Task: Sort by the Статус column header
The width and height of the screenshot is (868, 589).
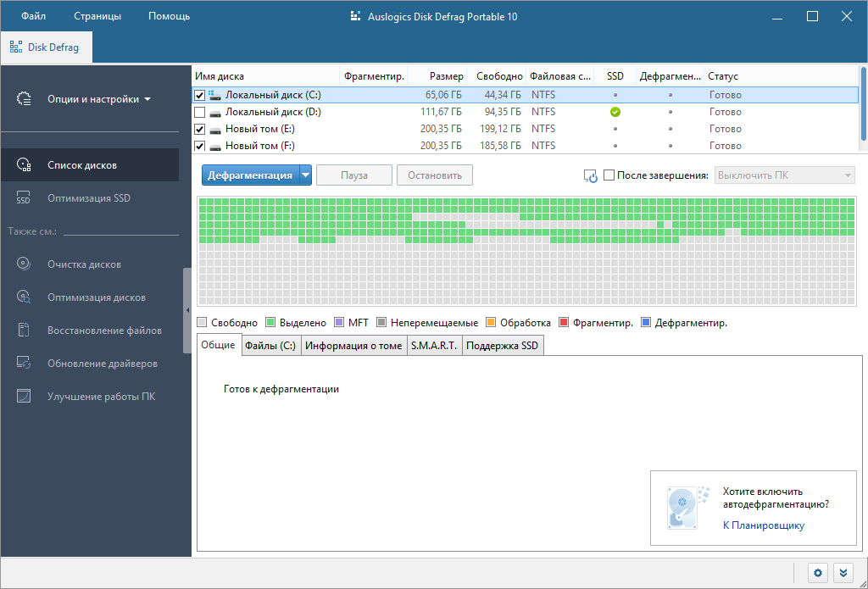Action: click(781, 76)
